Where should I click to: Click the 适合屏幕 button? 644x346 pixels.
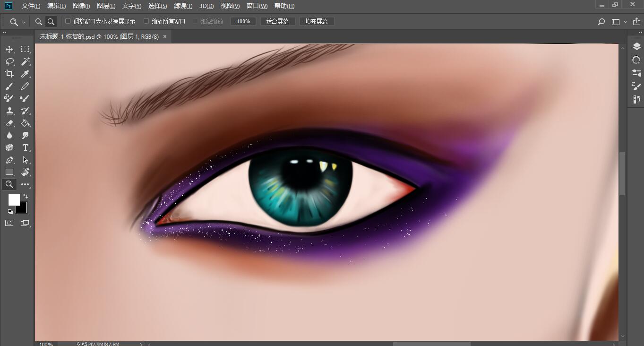pyautogui.click(x=277, y=21)
